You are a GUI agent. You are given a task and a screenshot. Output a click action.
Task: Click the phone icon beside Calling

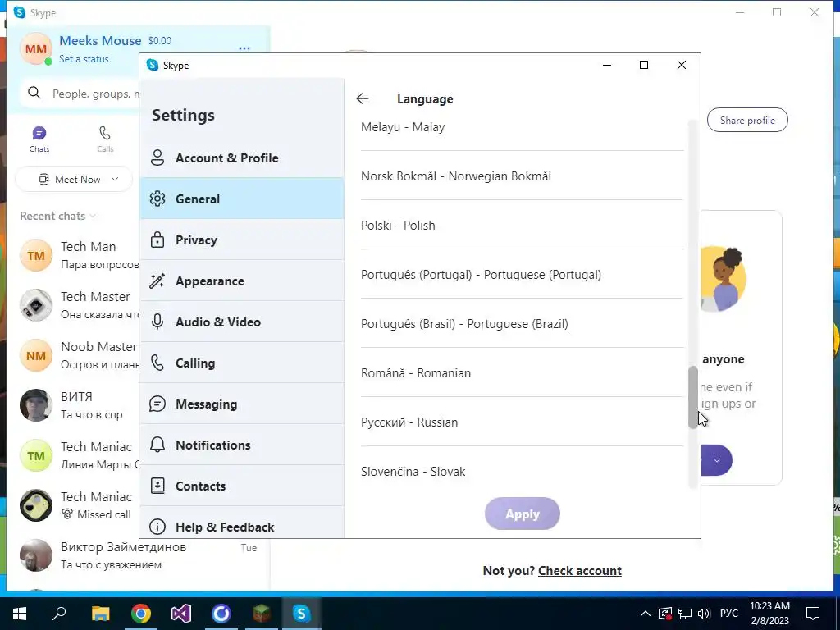pos(157,363)
